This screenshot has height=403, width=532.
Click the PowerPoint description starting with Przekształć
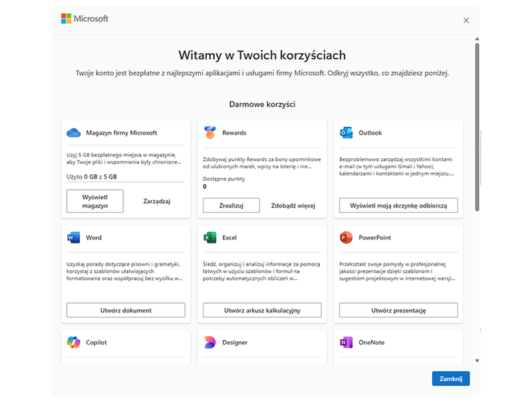[x=397, y=271]
